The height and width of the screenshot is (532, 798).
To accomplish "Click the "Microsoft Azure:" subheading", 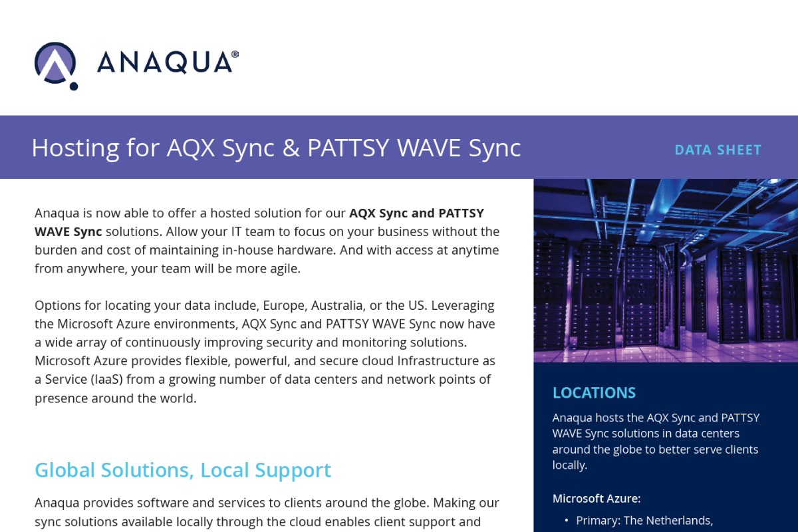I will coord(597,499).
